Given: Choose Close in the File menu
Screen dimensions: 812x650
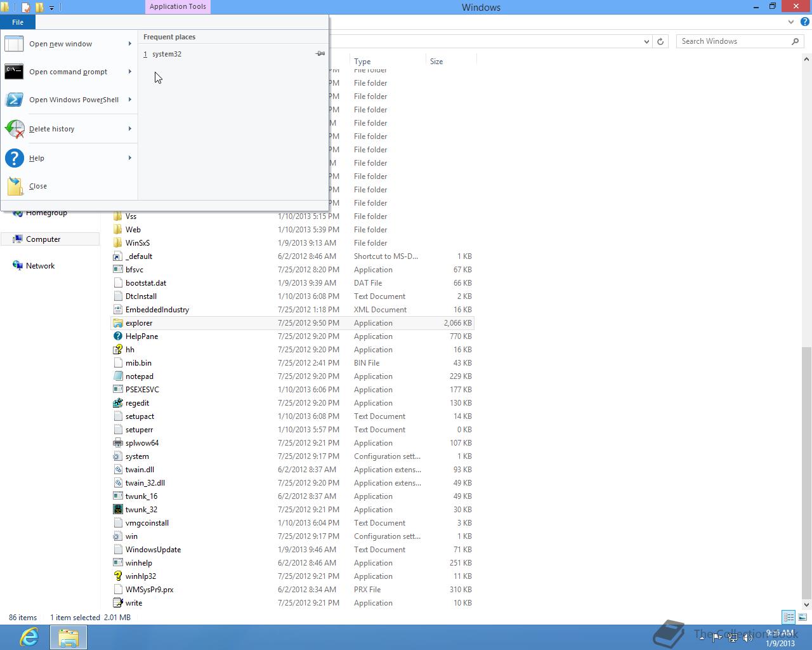Looking at the screenshot, I should [69, 186].
